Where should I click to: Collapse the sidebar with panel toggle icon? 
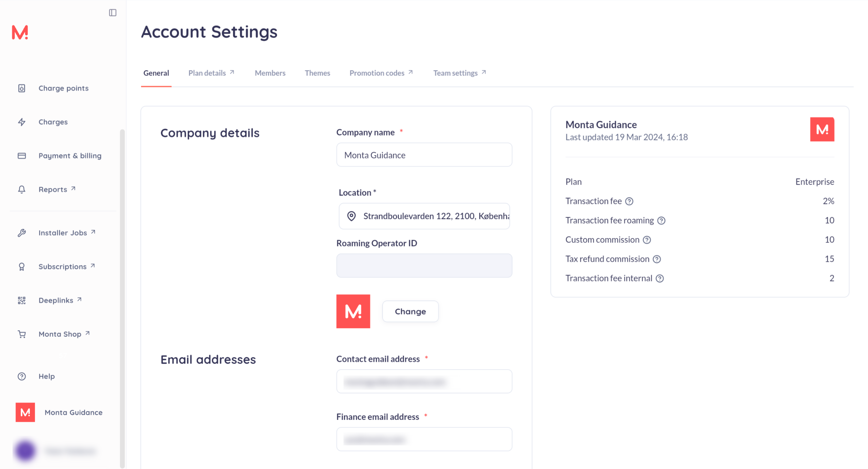click(x=113, y=13)
